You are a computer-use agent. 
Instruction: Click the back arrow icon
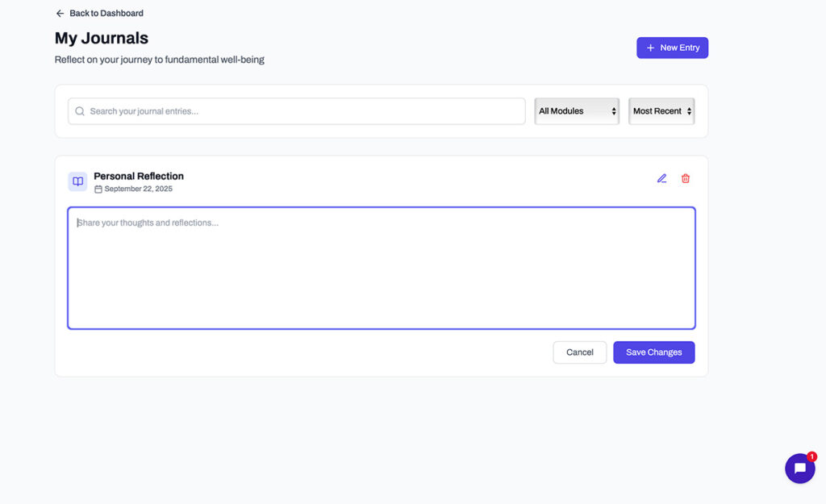click(x=60, y=14)
